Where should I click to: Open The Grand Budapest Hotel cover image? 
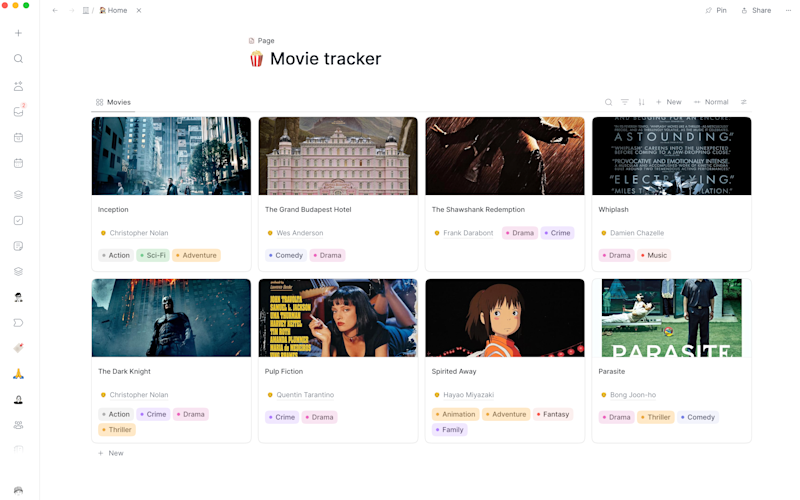338,156
